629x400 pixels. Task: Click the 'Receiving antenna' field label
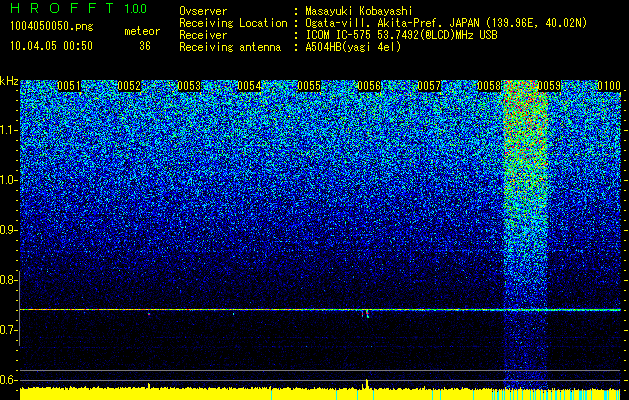[x=230, y=47]
